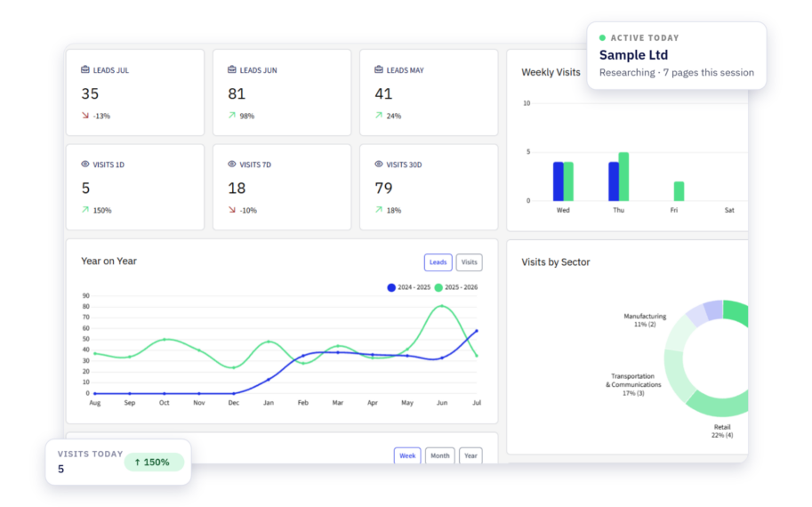Click the Leads May value 41
This screenshot has width=812, height=507.
pos(383,93)
